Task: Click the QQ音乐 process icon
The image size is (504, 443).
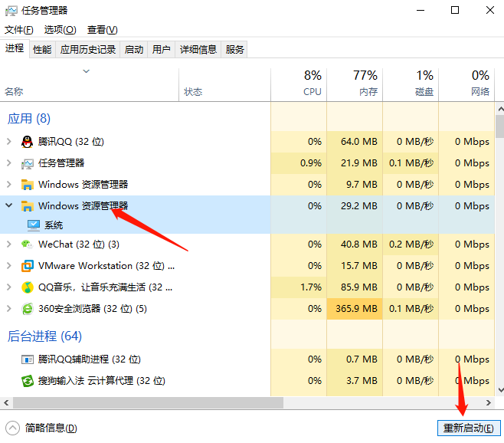Action: (28, 287)
